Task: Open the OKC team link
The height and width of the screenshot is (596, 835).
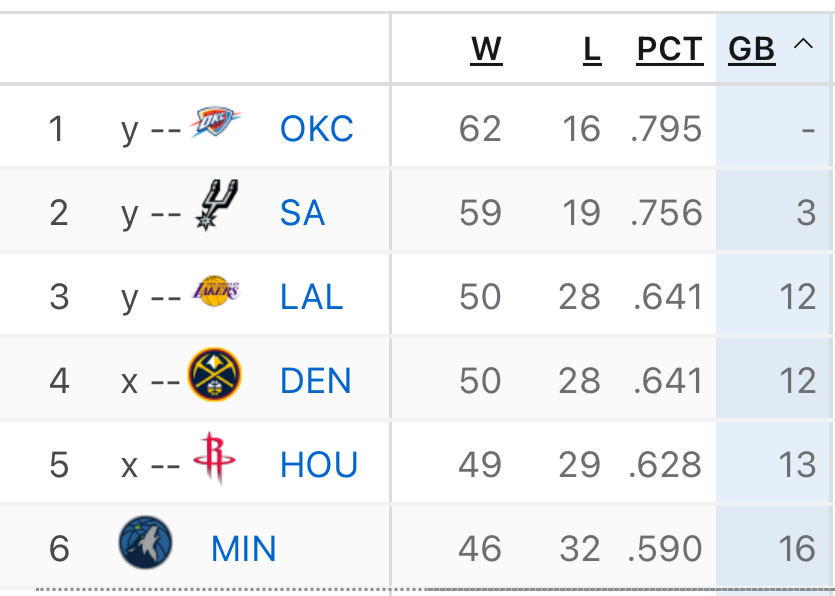Action: (316, 129)
